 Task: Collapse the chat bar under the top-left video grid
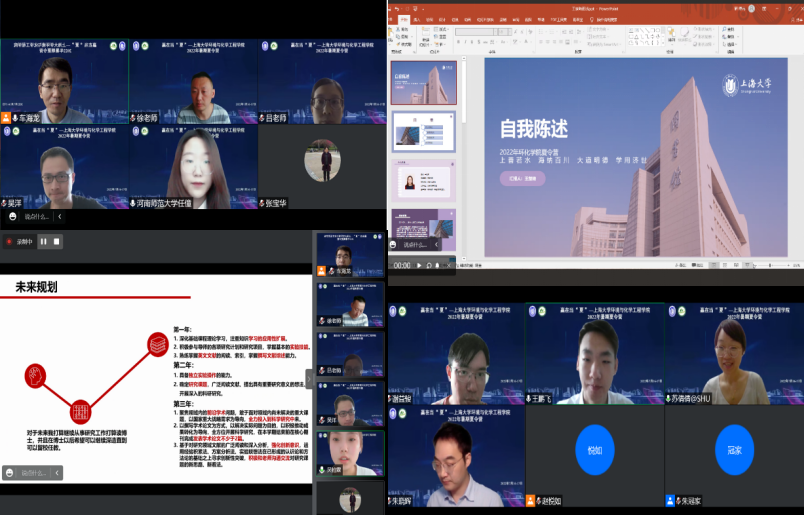(x=58, y=216)
